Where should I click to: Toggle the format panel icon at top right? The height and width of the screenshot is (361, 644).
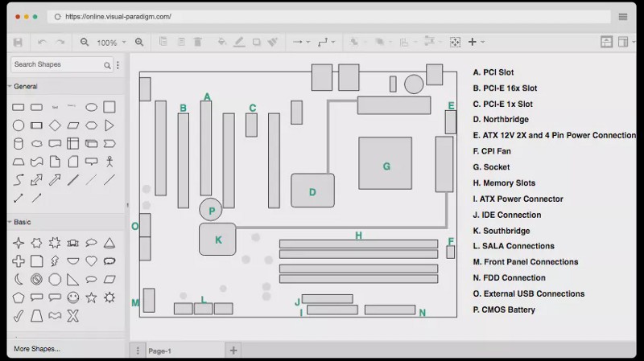point(606,42)
